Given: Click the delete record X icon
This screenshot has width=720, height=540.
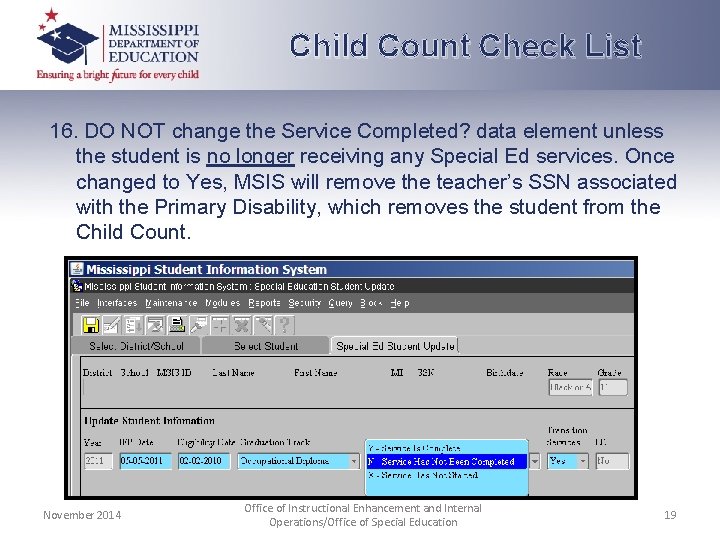Looking at the screenshot, I should (242, 325).
